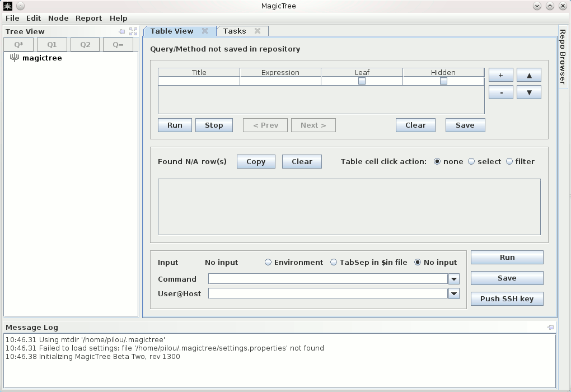571x392 pixels.
Task: Select the Environment input option
Action: pyautogui.click(x=268, y=263)
